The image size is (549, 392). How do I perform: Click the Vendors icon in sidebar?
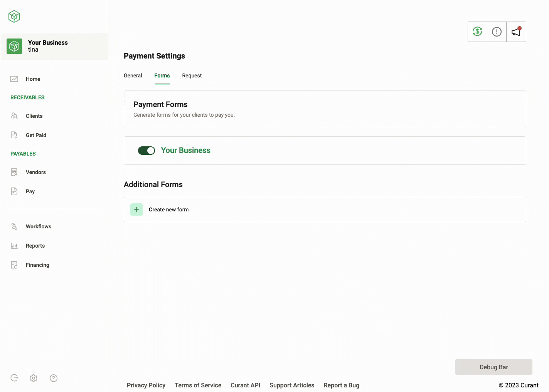tap(14, 172)
